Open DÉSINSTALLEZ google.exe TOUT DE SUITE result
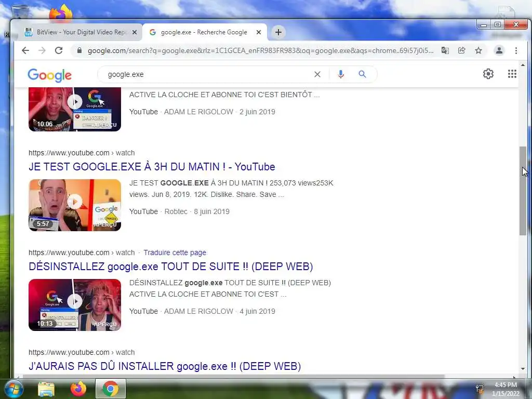This screenshot has height=399, width=532. coord(170,267)
